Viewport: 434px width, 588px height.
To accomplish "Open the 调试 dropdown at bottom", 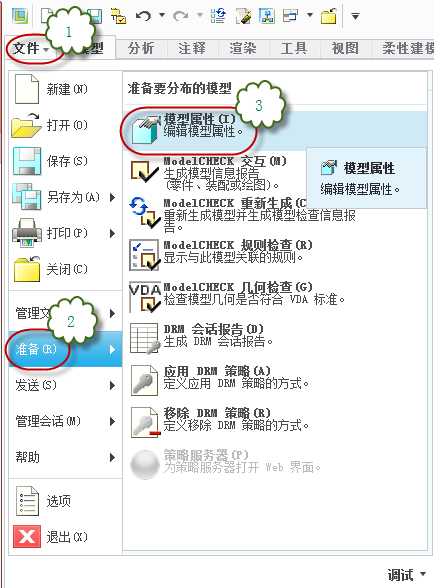I will (407, 574).
